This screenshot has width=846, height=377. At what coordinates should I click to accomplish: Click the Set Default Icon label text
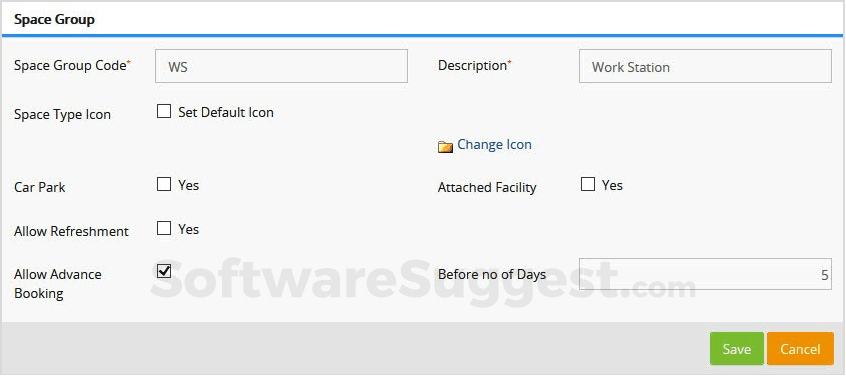[x=226, y=112]
